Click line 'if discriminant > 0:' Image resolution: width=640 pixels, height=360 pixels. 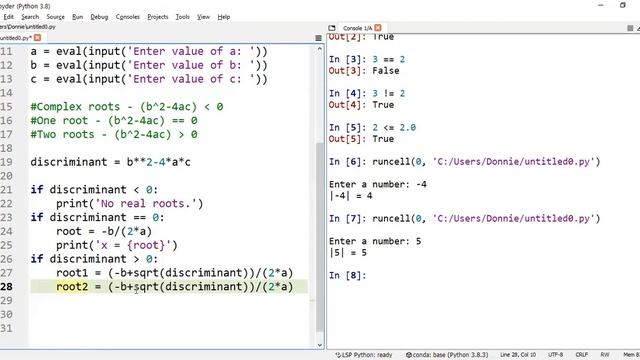point(94,259)
